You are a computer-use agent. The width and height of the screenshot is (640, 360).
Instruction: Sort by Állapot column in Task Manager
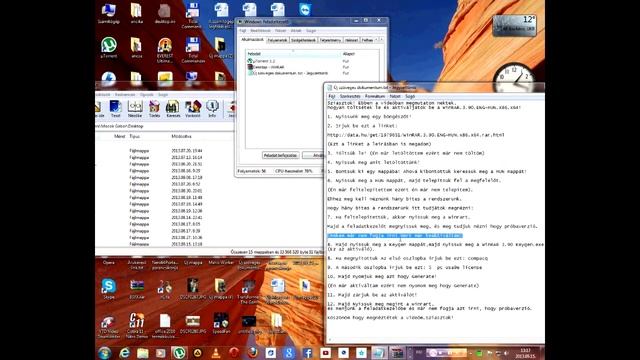click(x=359, y=54)
